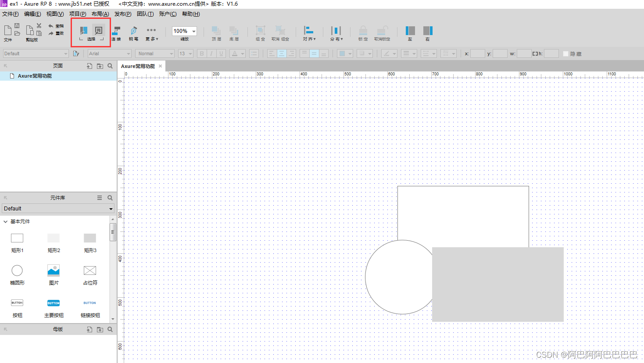The width and height of the screenshot is (644, 363).
Task: Align text right
Action: (x=291, y=53)
